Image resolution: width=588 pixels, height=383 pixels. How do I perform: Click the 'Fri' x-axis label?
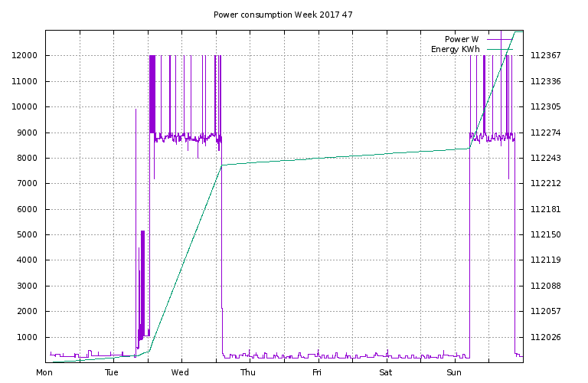(317, 372)
